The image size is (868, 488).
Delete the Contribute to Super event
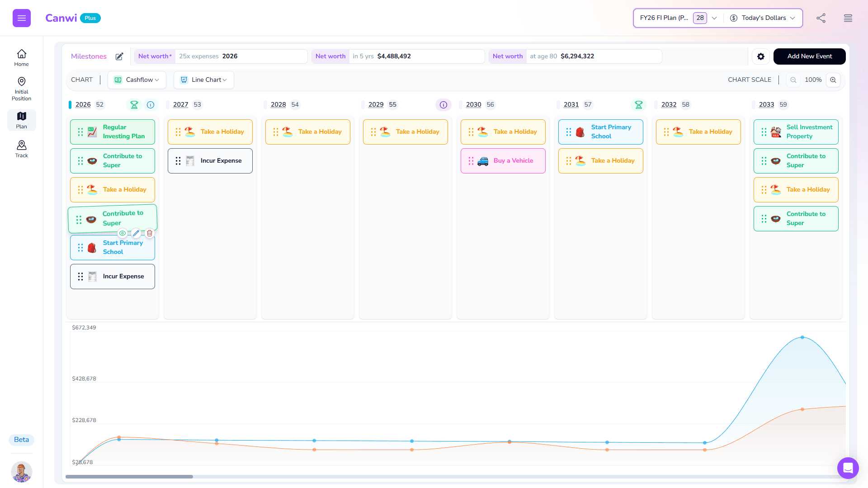point(150,233)
